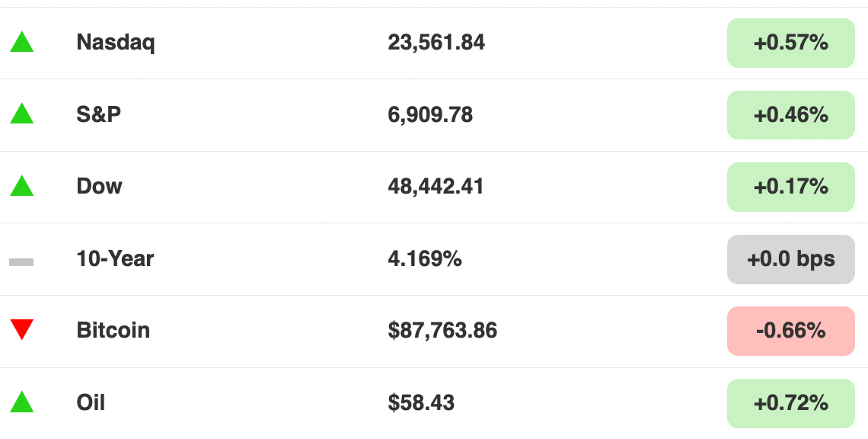Click the Bitcoin price $87,763.86

click(x=442, y=330)
